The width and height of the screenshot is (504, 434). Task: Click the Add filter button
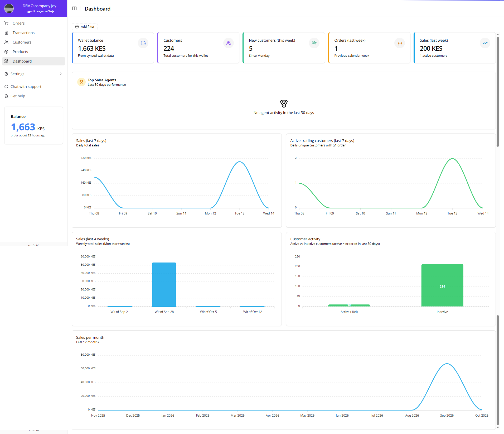tap(85, 27)
